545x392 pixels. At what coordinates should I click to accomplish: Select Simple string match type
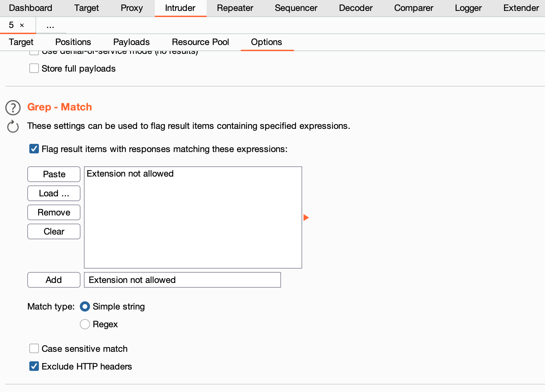click(85, 306)
